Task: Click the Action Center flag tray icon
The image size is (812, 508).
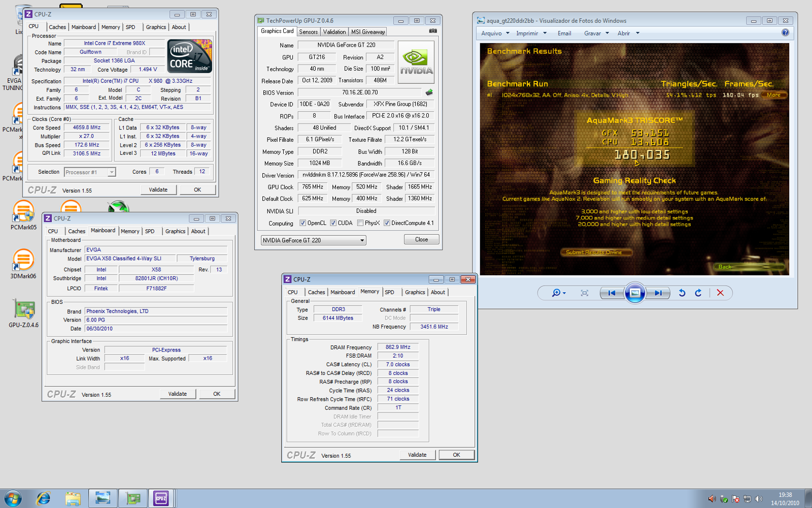Action: (x=736, y=499)
